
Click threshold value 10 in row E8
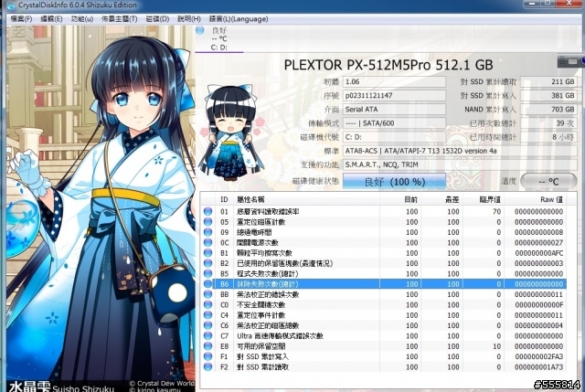[x=496, y=346]
